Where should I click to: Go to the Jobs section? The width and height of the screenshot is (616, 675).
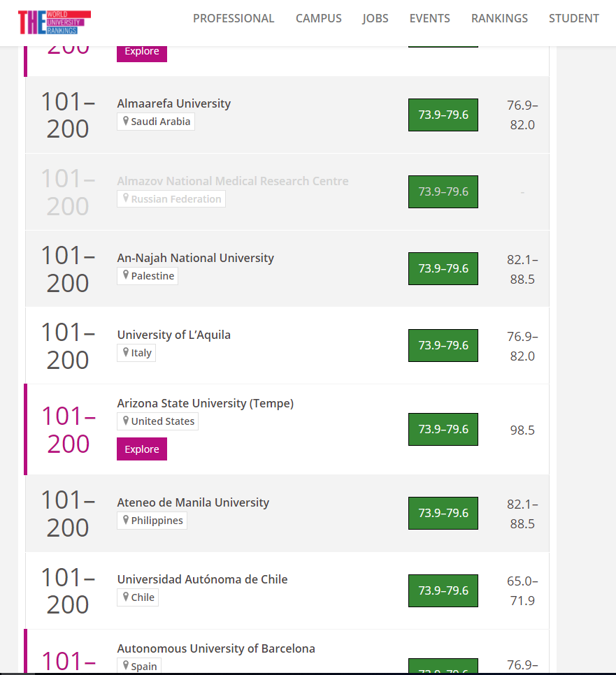click(375, 19)
